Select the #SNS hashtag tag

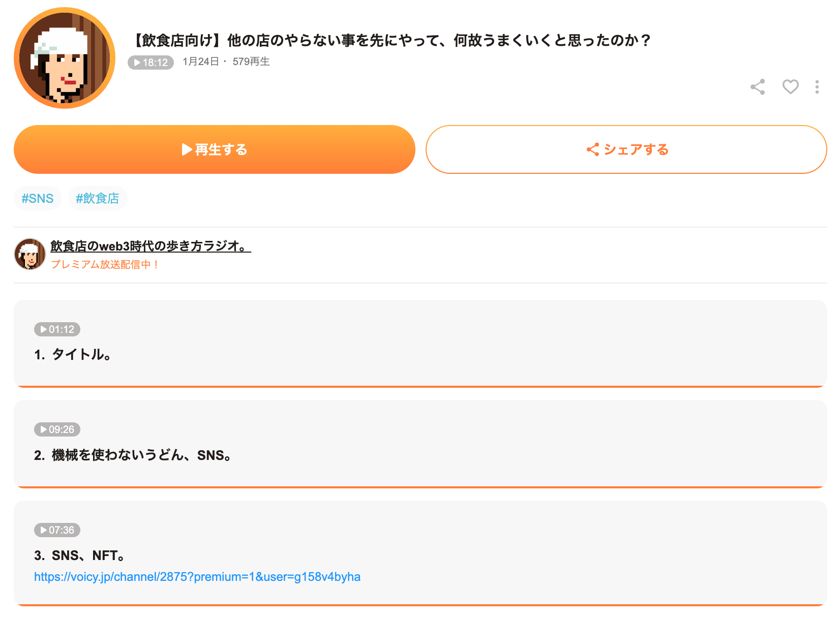38,198
